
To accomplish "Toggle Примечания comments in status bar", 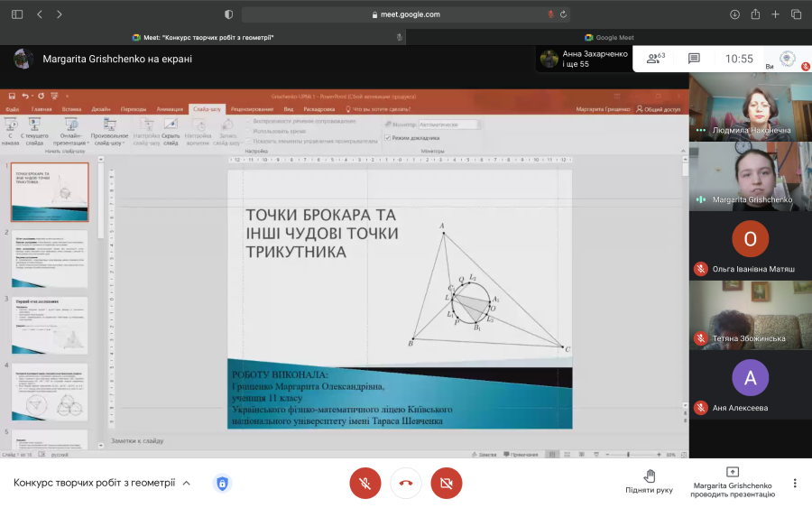I will point(521,455).
